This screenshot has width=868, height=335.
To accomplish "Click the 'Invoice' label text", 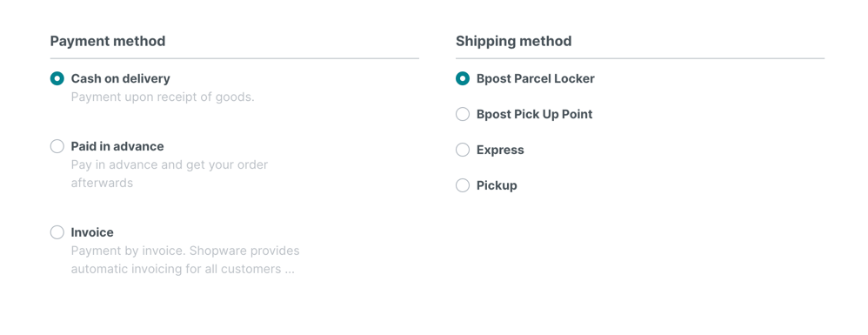I will 92,232.
